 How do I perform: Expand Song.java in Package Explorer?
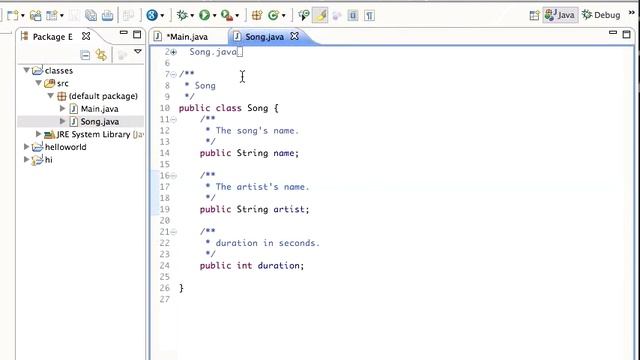(62, 121)
